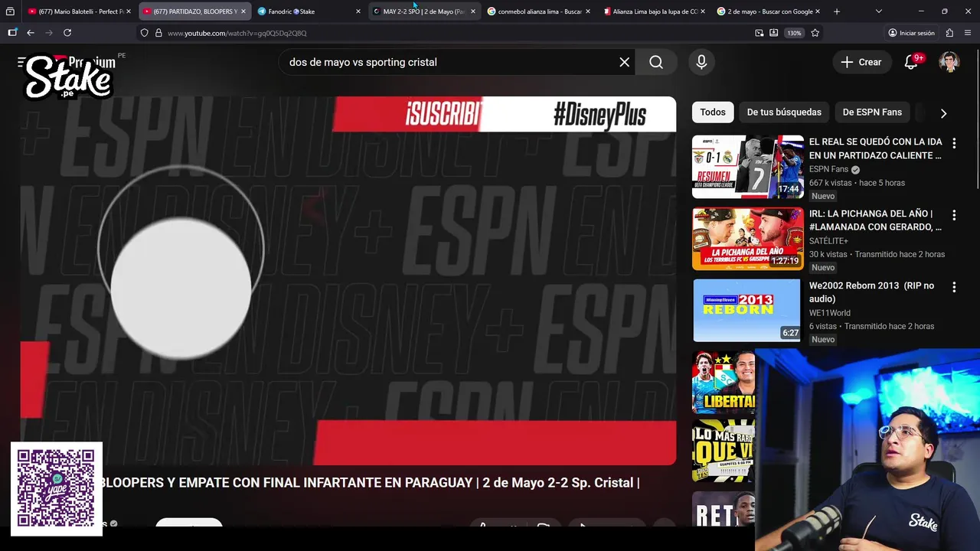980x551 pixels.
Task: Click the 2013 Reborn video thumbnail
Action: (746, 311)
